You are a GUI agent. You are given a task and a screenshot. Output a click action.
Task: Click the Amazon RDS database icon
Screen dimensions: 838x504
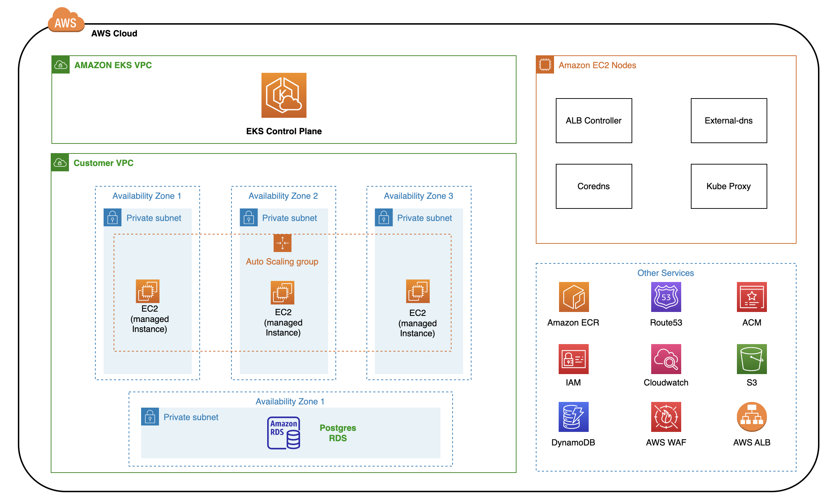(x=284, y=433)
